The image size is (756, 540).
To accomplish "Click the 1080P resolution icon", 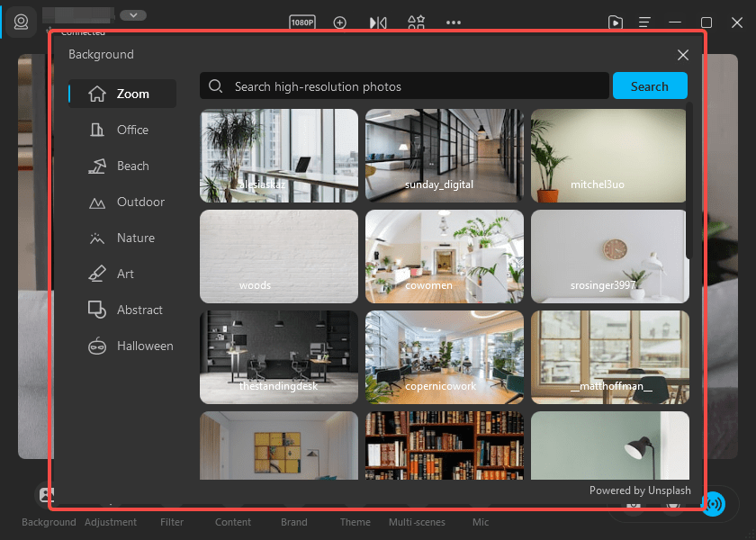I will click(301, 22).
